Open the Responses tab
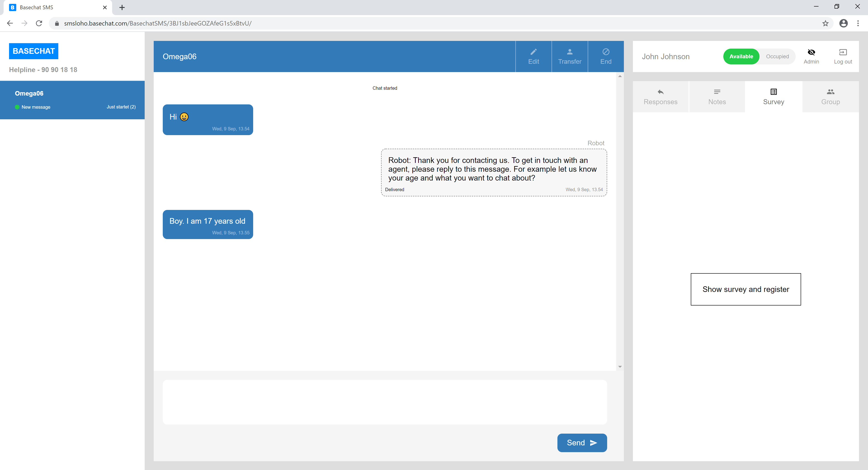This screenshot has height=470, width=868. coord(660,97)
